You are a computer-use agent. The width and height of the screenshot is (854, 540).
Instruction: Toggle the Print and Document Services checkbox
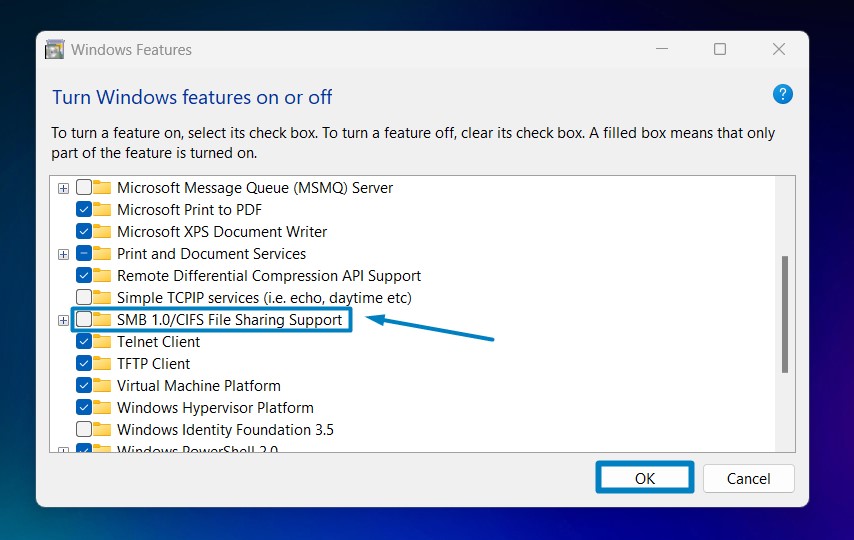point(84,253)
